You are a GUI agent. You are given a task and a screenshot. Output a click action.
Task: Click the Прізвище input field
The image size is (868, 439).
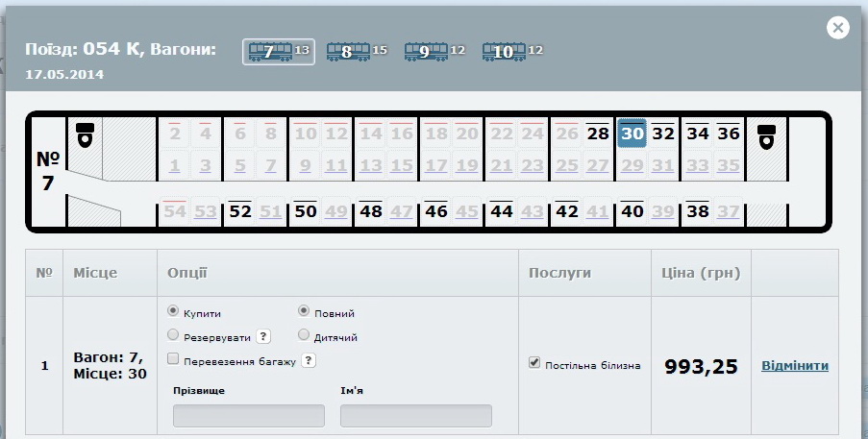click(x=248, y=416)
